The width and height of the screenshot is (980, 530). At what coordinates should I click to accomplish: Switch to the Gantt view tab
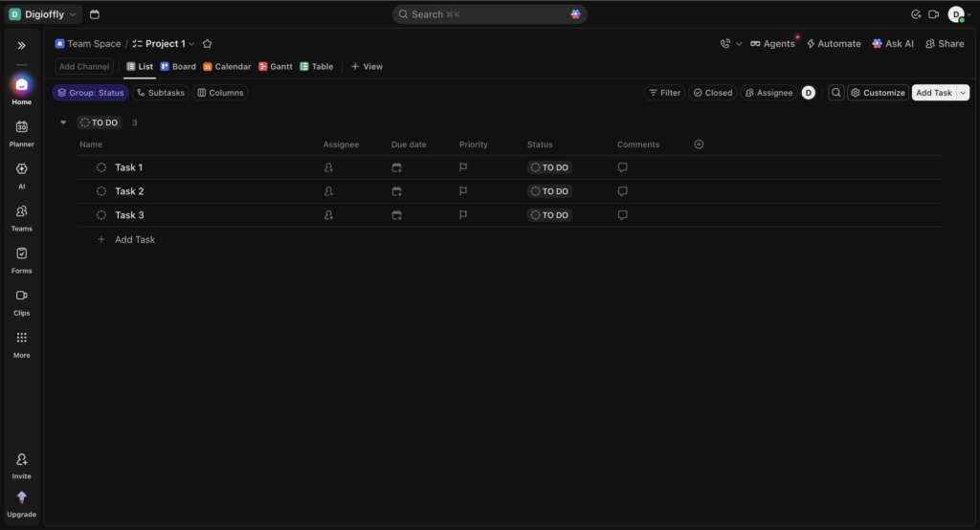276,66
